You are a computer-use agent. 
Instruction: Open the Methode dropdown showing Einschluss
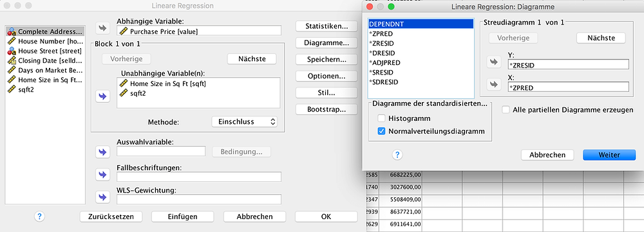[244, 121]
